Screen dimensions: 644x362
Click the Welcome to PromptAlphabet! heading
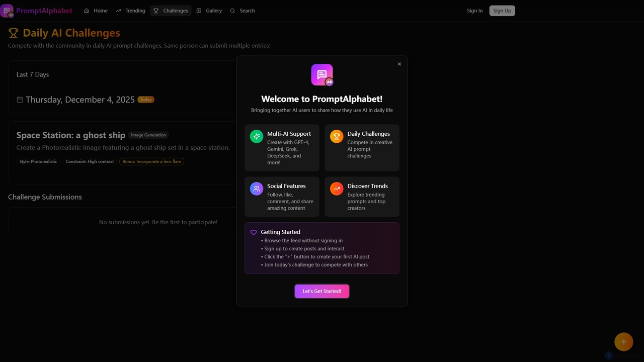point(322,99)
